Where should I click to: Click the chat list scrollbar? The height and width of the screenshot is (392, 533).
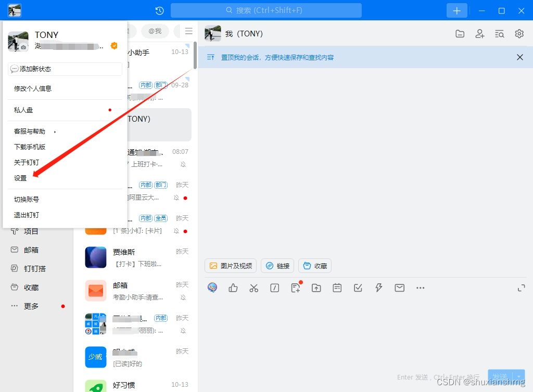pyautogui.click(x=195, y=55)
